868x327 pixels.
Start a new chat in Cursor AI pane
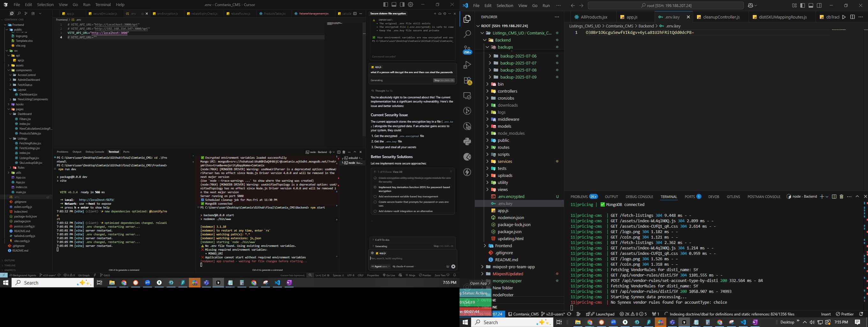pos(435,13)
